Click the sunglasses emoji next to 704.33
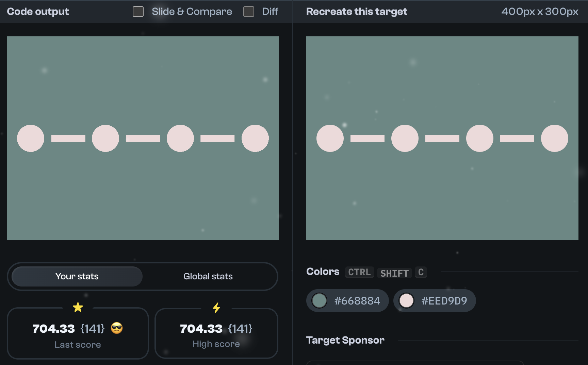588x365 pixels. click(x=117, y=328)
